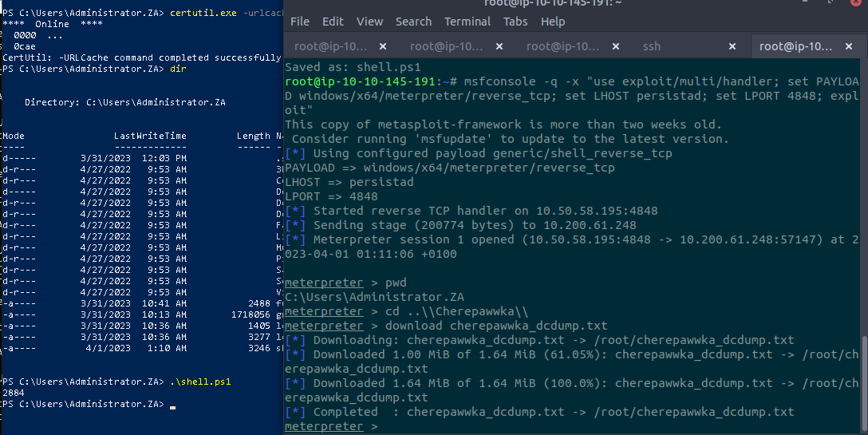Screen dimensions: 868x435
Task: Switch to the first root@ip-10 terminal tab
Action: click(x=330, y=46)
